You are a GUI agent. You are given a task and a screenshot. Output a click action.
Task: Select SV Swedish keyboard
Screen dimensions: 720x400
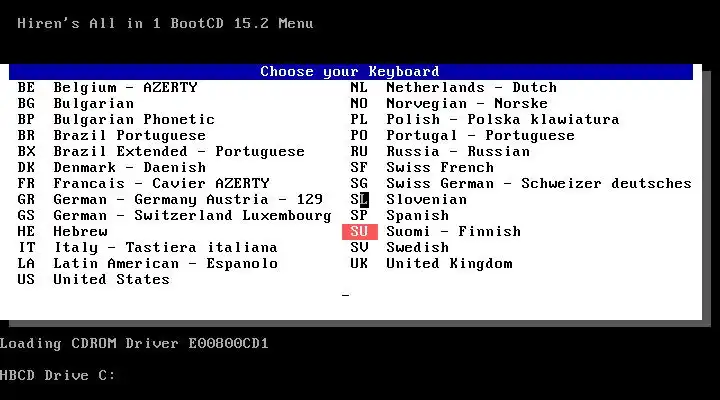[399, 248]
